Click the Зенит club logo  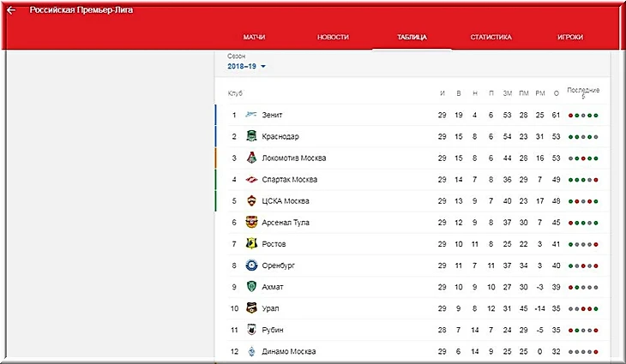pyautogui.click(x=251, y=115)
